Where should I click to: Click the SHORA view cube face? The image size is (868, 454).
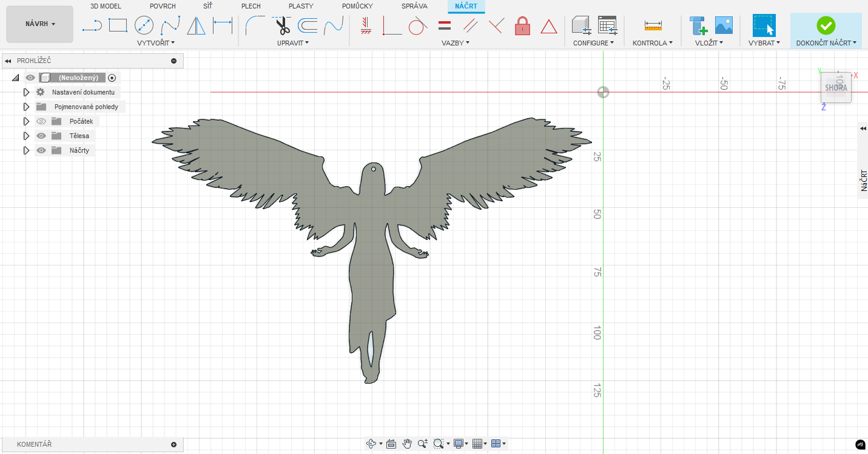[836, 88]
